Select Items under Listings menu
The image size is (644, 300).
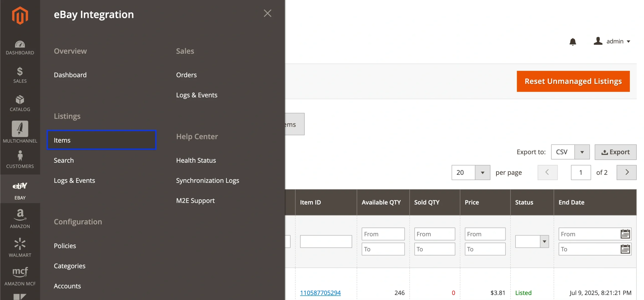[x=101, y=140]
